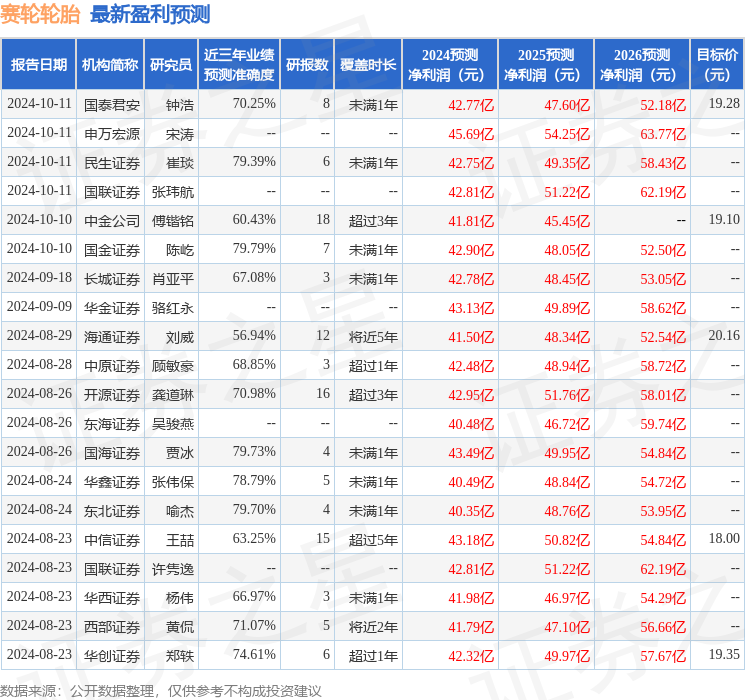745x700 pixels.
Task: Click accuracy value 70.25%
Action: [x=254, y=103]
